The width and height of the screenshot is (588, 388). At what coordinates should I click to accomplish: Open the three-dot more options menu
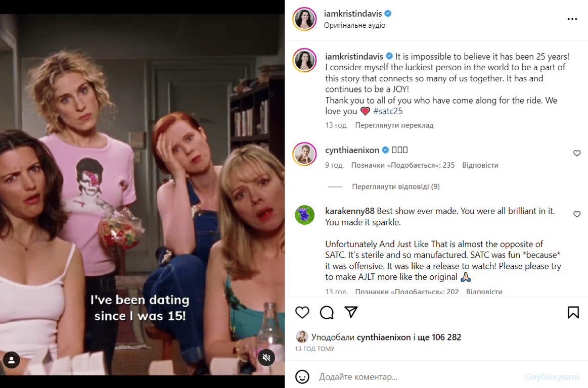(x=572, y=19)
